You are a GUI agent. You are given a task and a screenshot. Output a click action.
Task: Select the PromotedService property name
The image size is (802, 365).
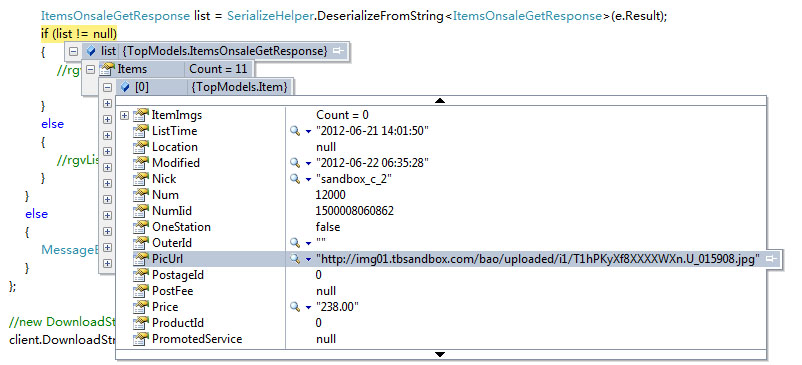point(197,339)
